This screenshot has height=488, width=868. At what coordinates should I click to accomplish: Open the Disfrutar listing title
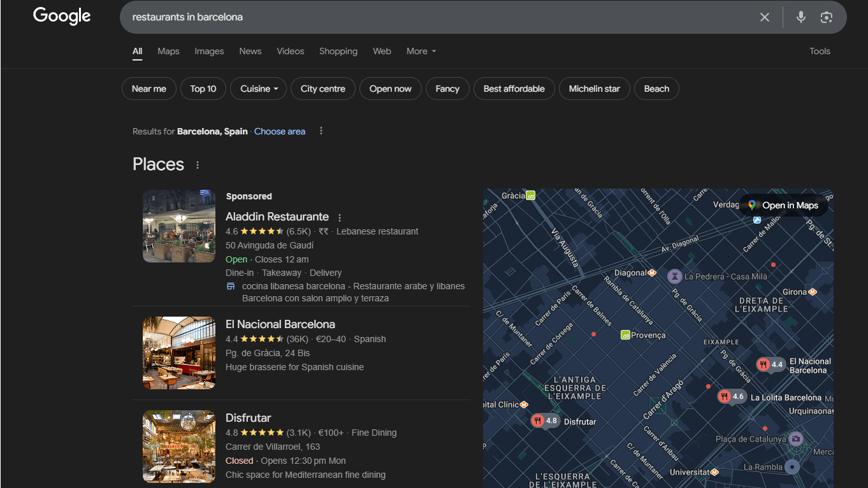[249, 418]
